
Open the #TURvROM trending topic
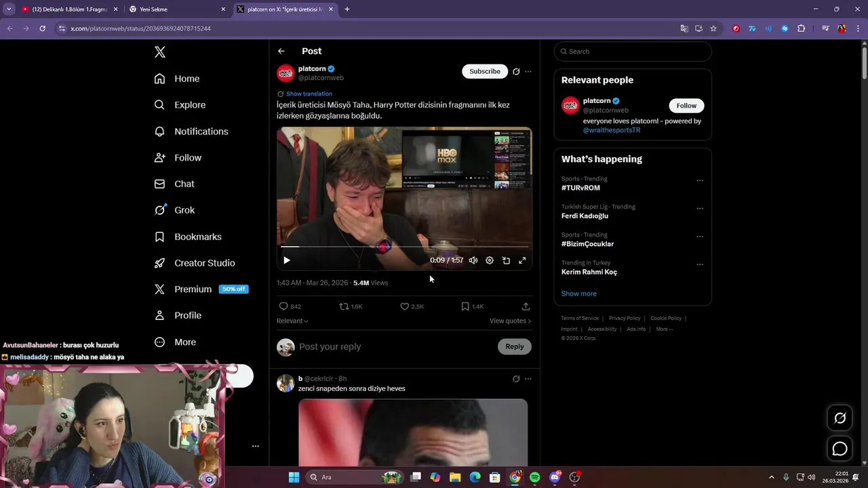coord(580,188)
